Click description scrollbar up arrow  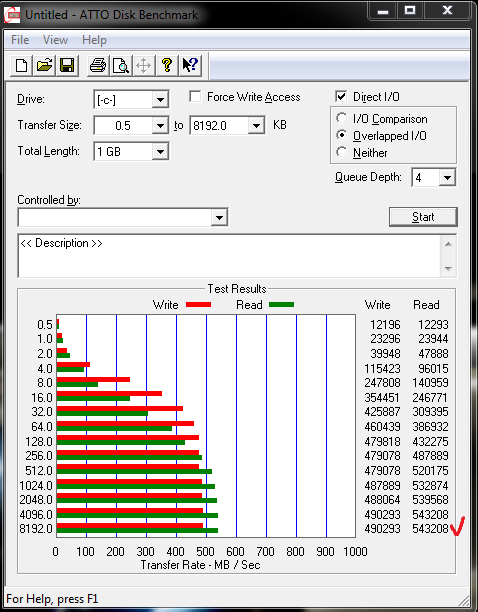[x=448, y=244]
